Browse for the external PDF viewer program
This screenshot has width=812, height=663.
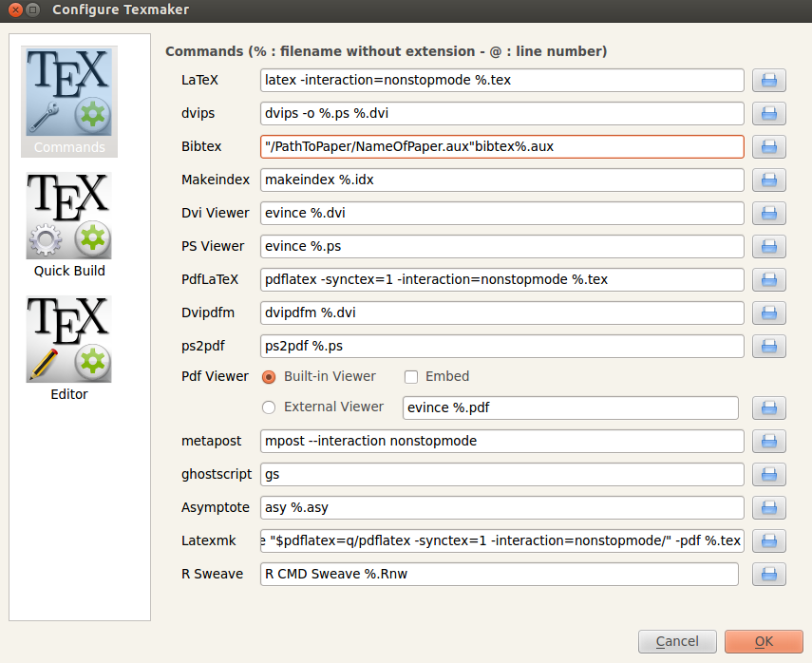(769, 407)
